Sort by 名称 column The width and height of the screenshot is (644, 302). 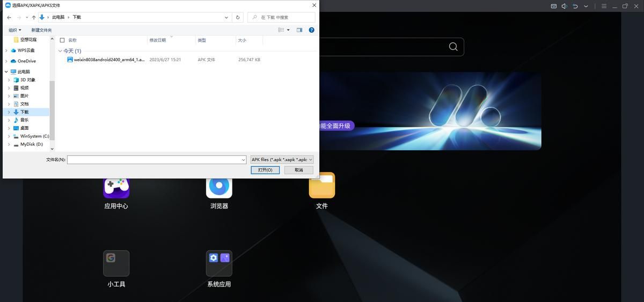pyautogui.click(x=72, y=40)
